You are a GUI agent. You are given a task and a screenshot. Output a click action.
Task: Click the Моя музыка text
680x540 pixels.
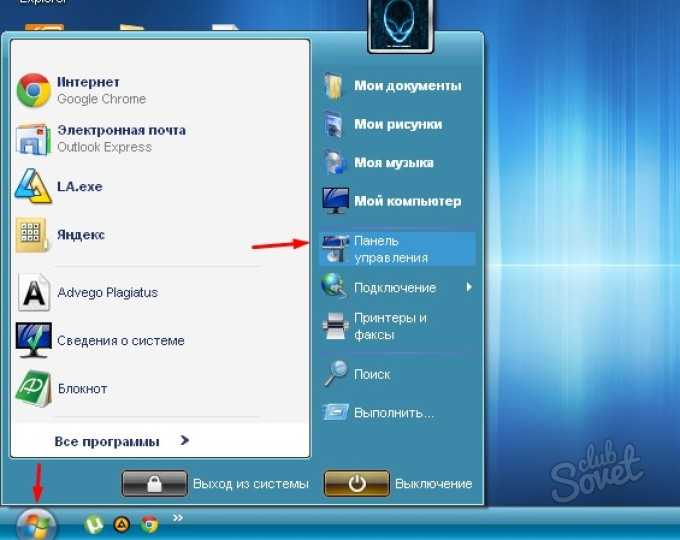pyautogui.click(x=394, y=163)
